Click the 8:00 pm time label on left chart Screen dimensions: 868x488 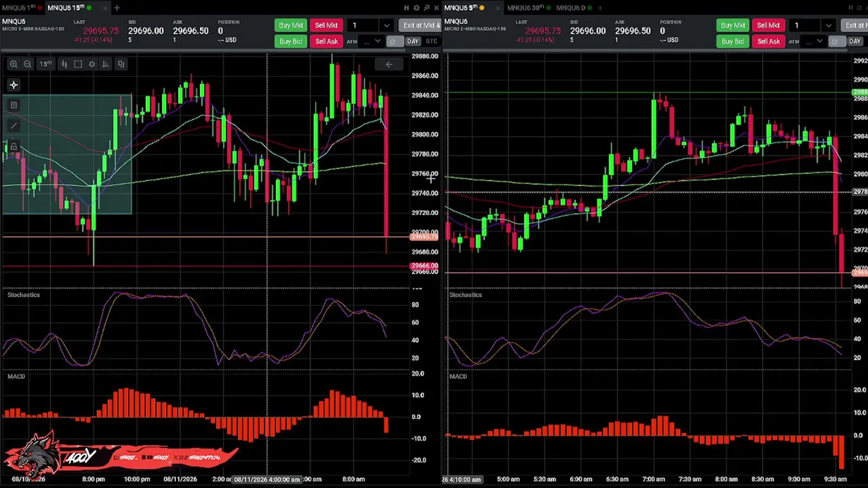[94, 479]
